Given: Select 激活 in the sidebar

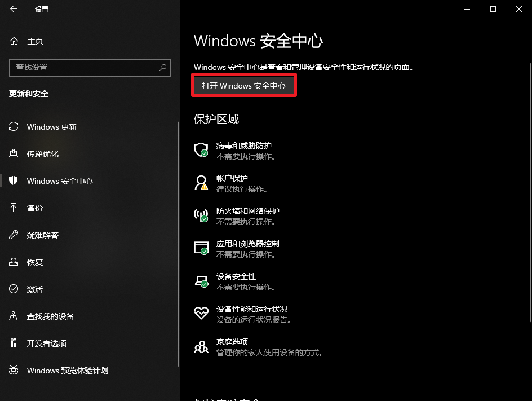Looking at the screenshot, I should [x=35, y=289].
